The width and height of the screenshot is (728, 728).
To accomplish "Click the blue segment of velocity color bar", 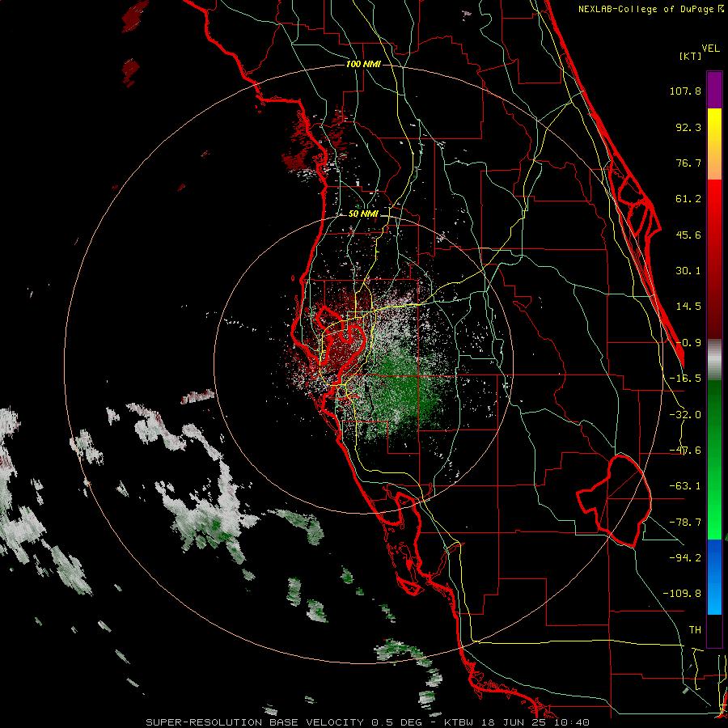I will coord(714,577).
